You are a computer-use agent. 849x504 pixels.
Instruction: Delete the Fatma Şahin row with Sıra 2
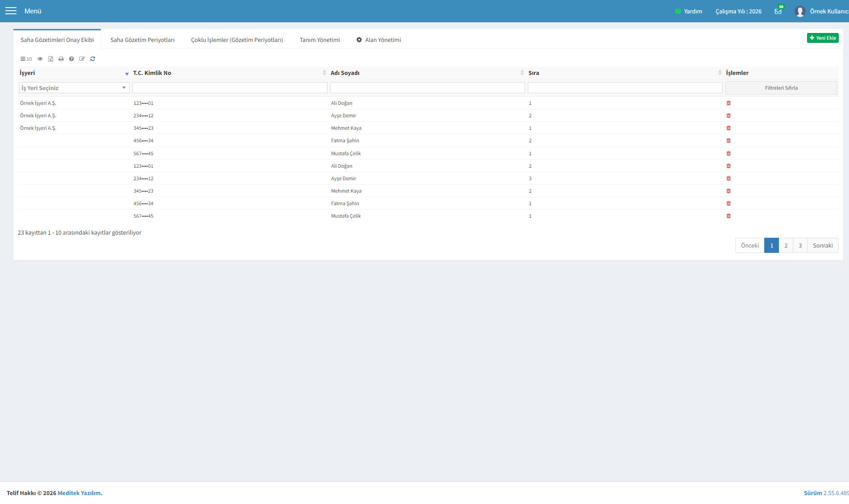click(x=729, y=140)
